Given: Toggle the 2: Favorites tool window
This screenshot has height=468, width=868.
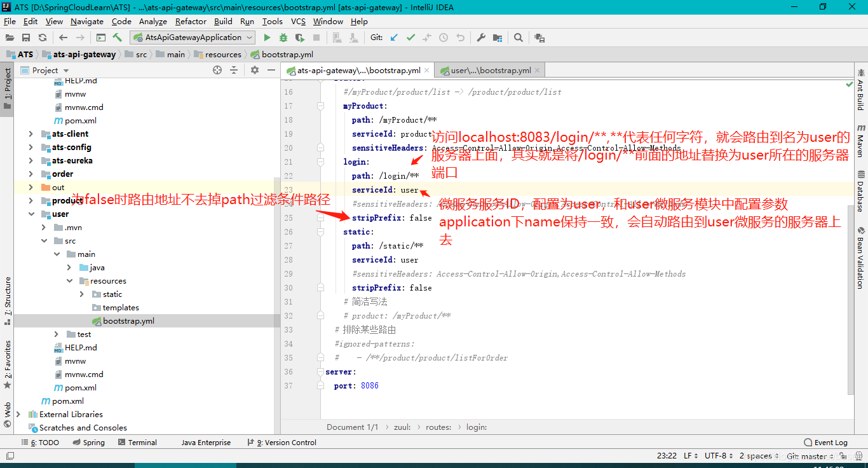Looking at the screenshot, I should tap(7, 364).
